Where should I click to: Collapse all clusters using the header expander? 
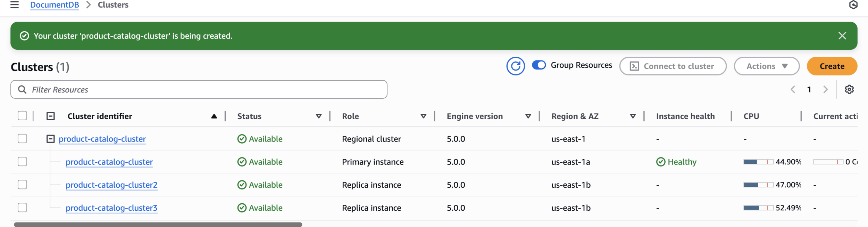tap(51, 116)
